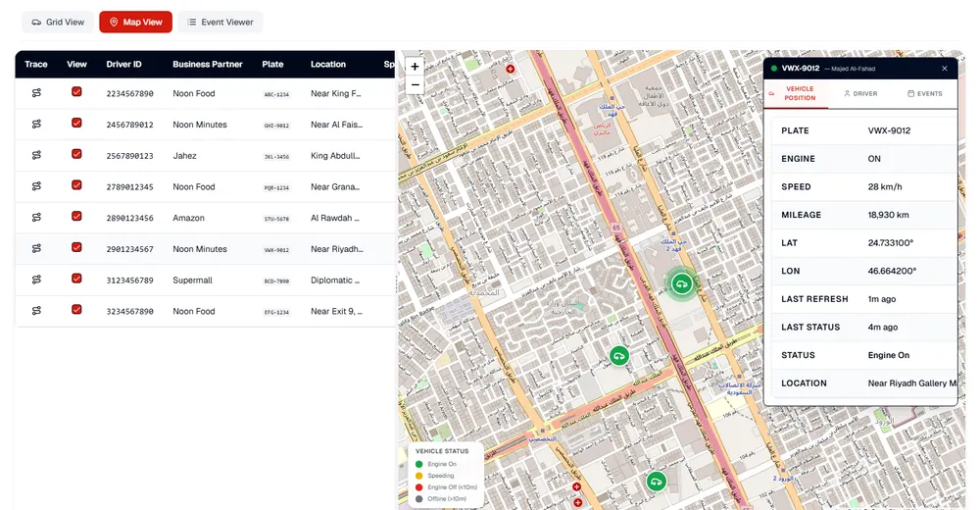Click plate badge EFG-1234
This screenshot has width=980, height=510.
pos(276,312)
